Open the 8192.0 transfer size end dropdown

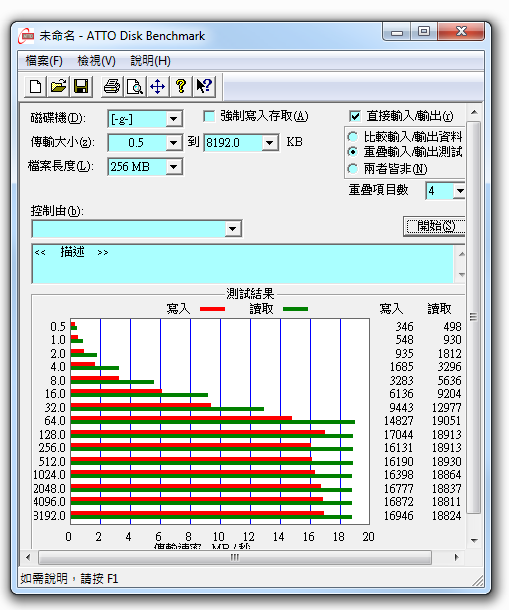(x=270, y=143)
